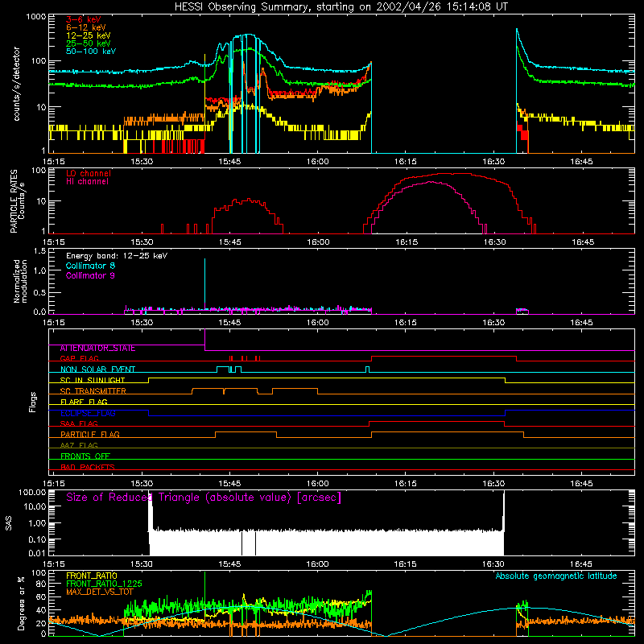
Task: Click the SAA_FLAG label
Action: coord(79,424)
